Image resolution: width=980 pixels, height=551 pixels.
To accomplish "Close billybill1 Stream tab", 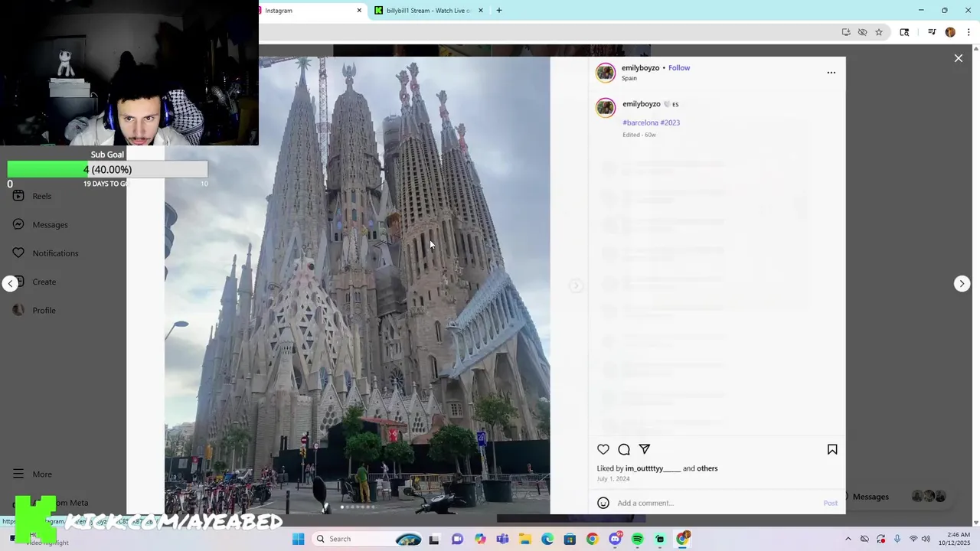I will coord(481,11).
